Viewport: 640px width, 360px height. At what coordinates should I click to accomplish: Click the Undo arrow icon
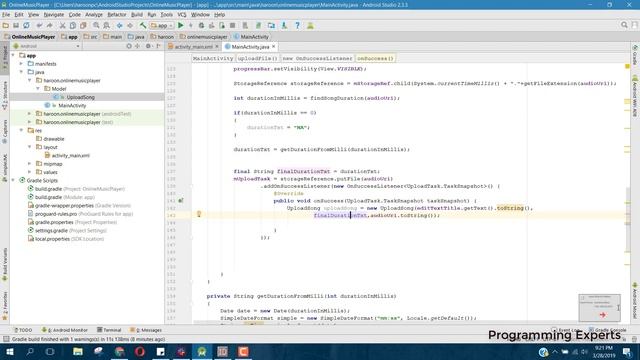coord(39,25)
